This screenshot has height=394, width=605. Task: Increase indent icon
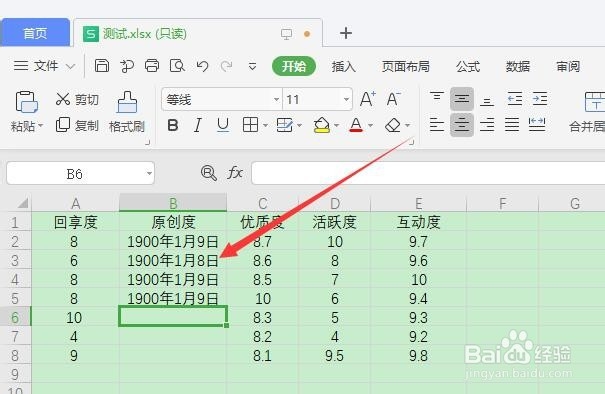(540, 99)
